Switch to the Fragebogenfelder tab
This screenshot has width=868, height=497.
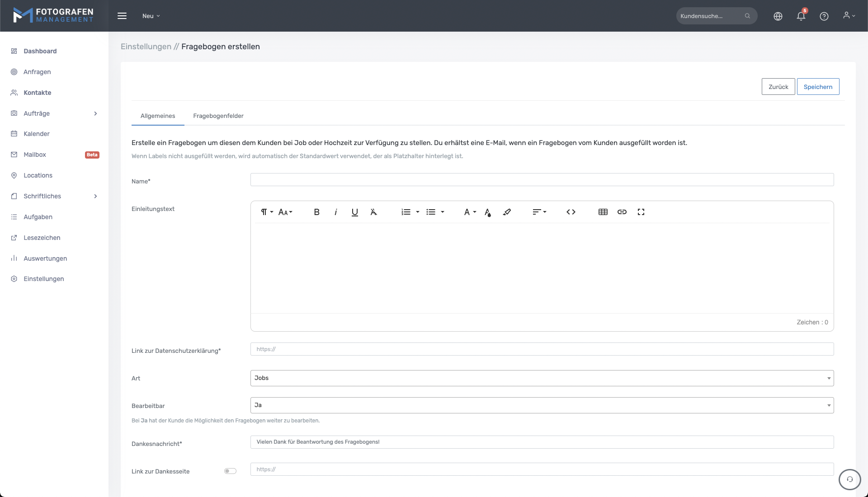[x=218, y=116]
